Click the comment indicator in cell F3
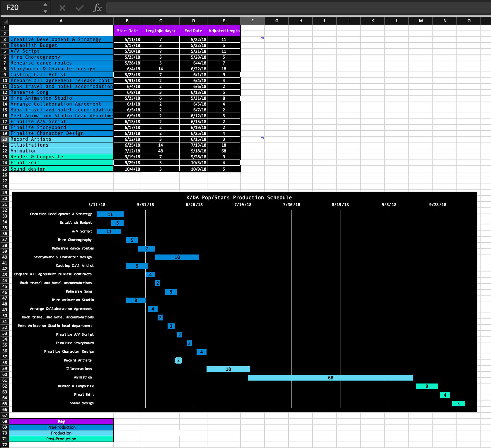491x448 pixels. click(x=263, y=38)
